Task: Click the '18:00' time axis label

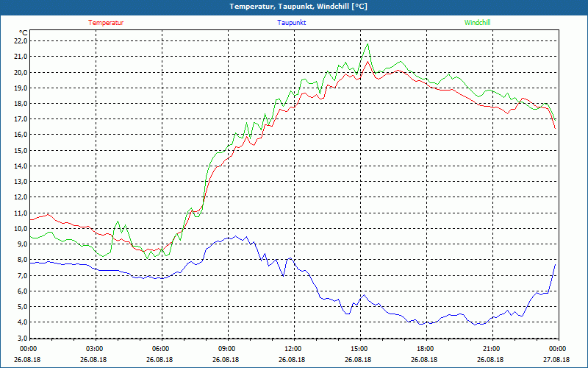Action: coord(425,349)
